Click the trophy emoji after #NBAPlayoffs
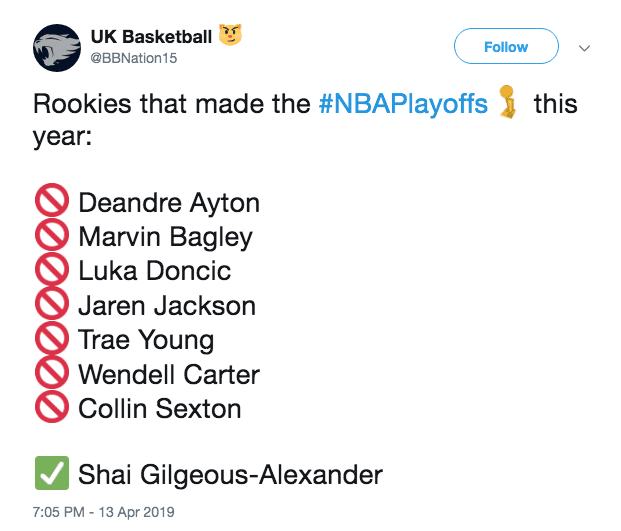 [x=513, y=104]
